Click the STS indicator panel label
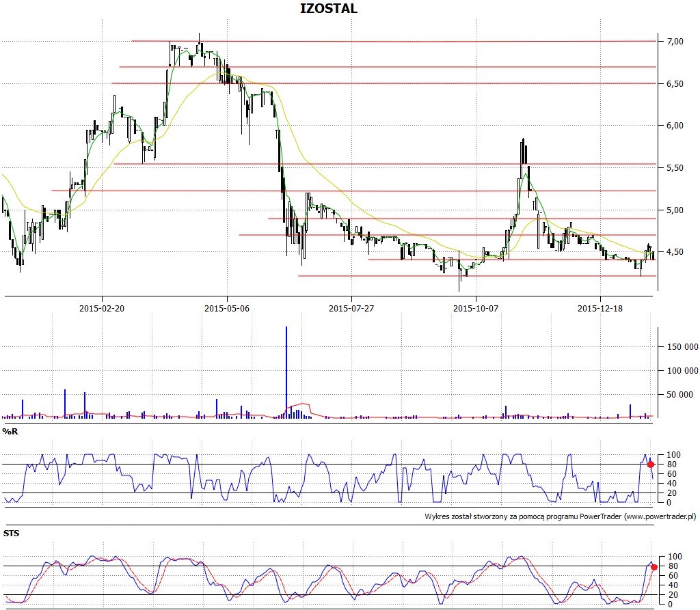This screenshot has width=700, height=610. 11,533
